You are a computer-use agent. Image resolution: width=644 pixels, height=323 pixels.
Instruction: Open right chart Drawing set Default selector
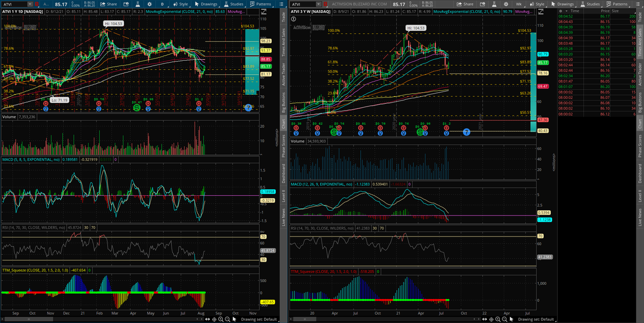(x=537, y=319)
